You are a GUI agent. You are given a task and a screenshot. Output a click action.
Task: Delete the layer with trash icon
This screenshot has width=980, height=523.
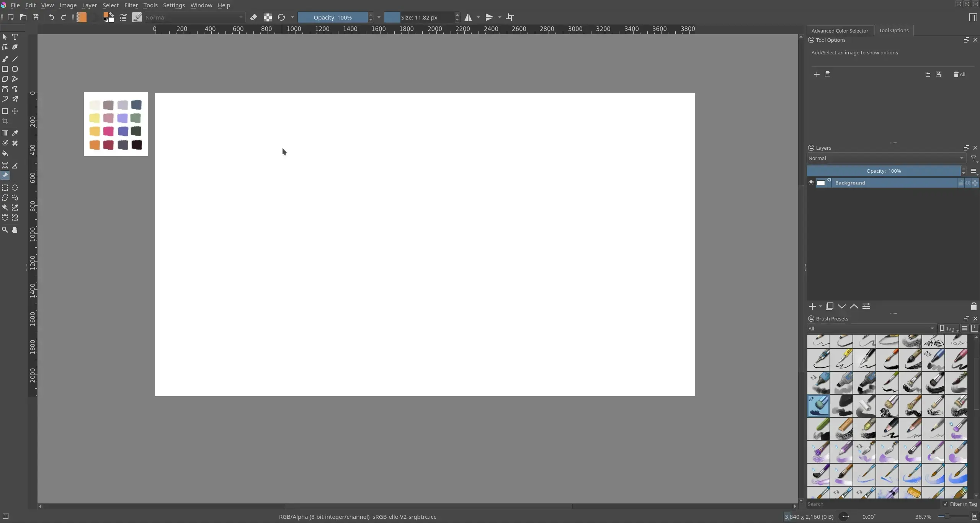pyautogui.click(x=973, y=306)
